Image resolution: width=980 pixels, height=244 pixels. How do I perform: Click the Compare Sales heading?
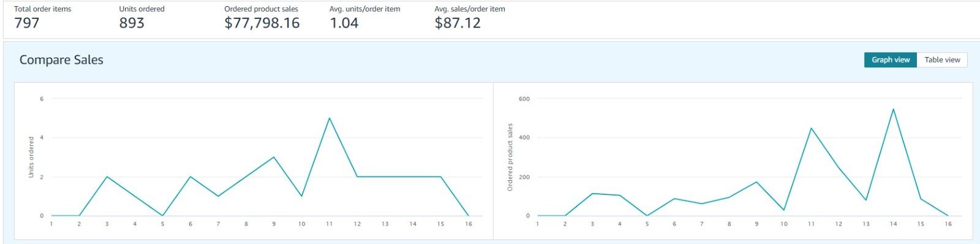pyautogui.click(x=61, y=59)
